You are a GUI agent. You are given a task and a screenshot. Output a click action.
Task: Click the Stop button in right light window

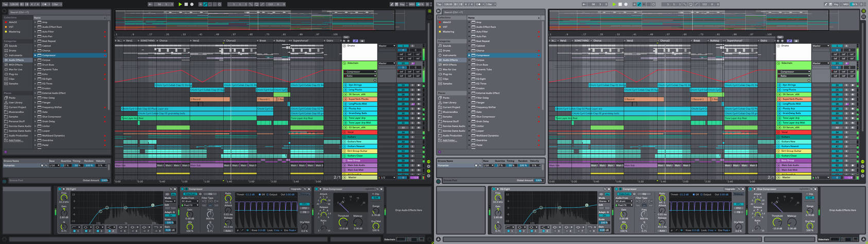tap(620, 4)
